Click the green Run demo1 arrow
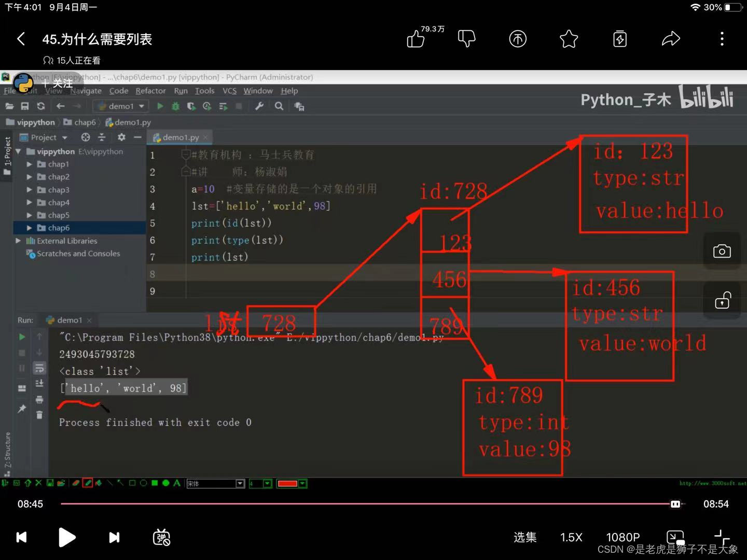The image size is (747, 560). click(x=160, y=106)
